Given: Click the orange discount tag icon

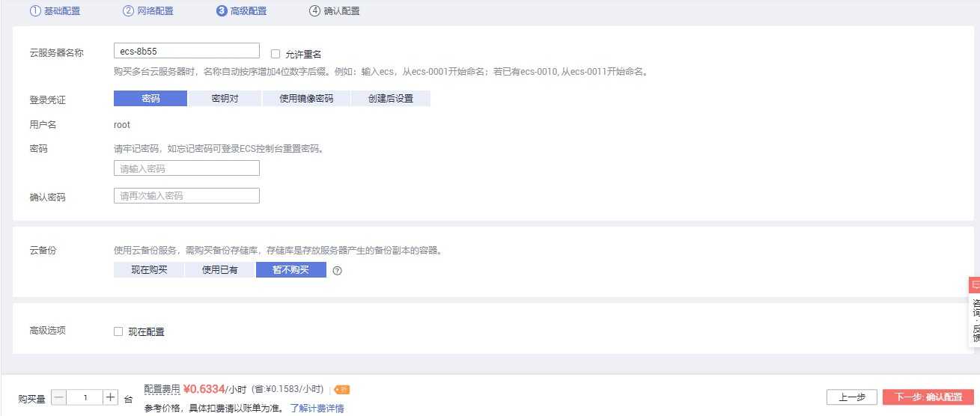Looking at the screenshot, I should click(x=342, y=390).
